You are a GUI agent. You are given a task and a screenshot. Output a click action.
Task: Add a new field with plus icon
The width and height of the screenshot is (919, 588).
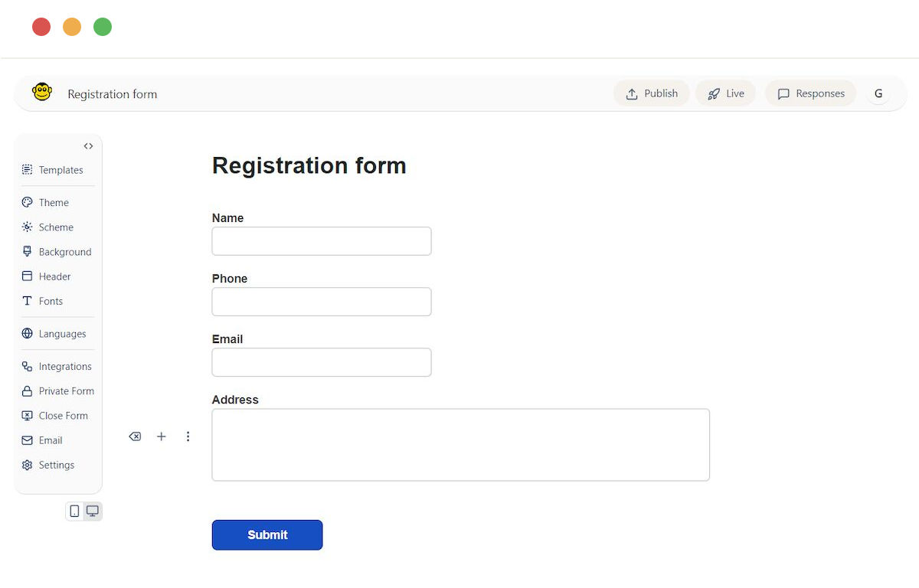pyautogui.click(x=161, y=436)
